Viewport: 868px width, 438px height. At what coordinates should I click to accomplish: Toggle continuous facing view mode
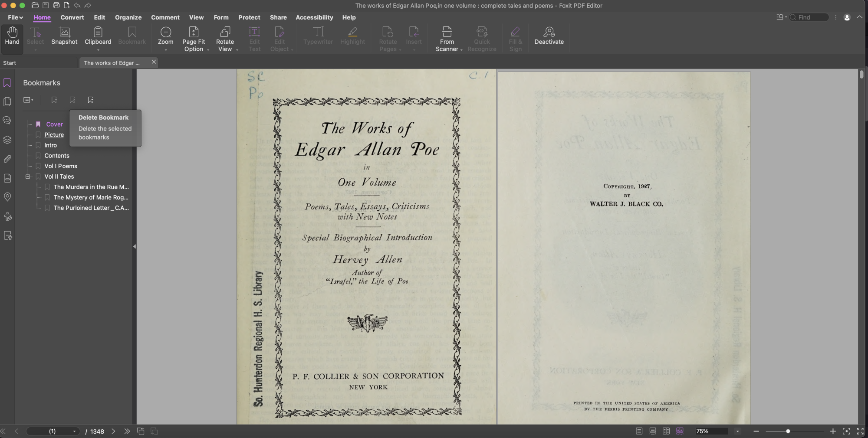(x=680, y=431)
